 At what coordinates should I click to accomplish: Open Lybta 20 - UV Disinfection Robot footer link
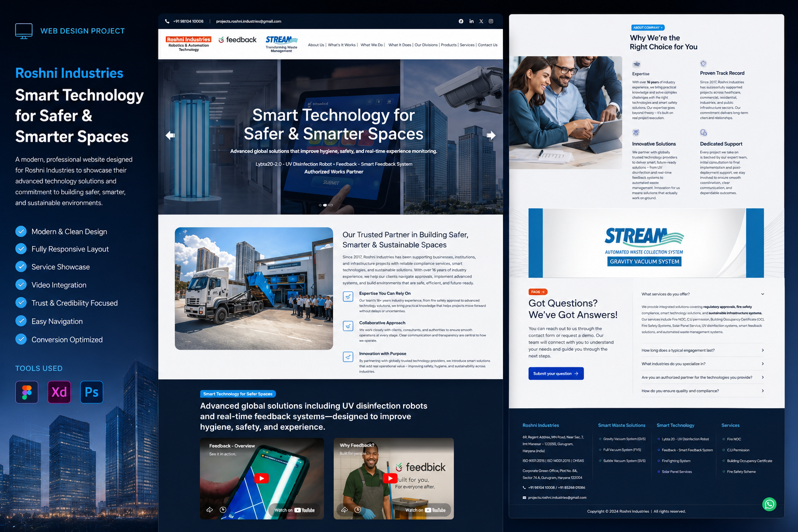(x=685, y=439)
